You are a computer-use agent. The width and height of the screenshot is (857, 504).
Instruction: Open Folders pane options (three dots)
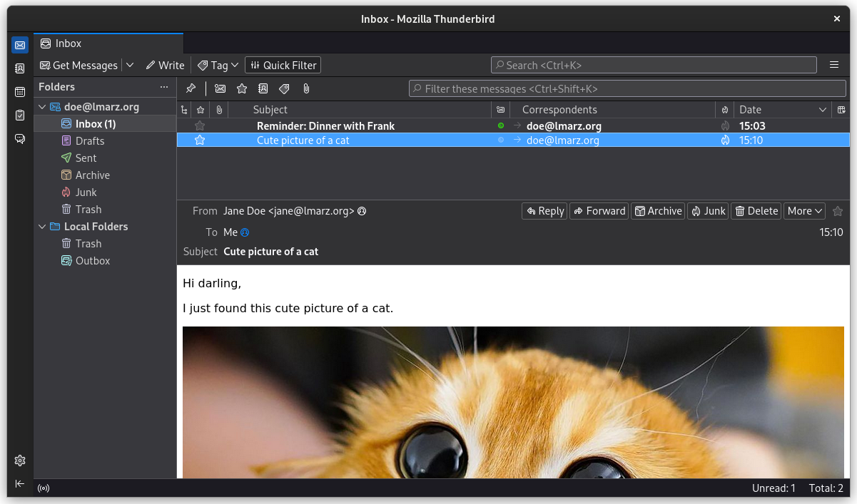pyautogui.click(x=164, y=87)
